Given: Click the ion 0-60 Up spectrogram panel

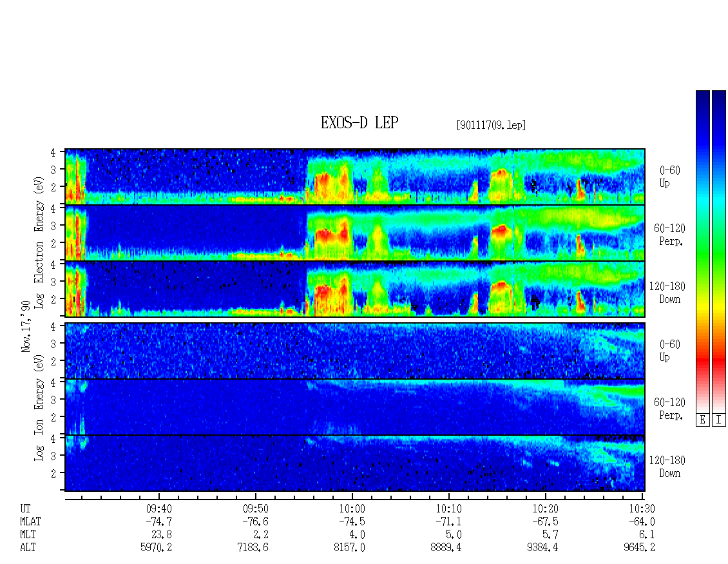Looking at the screenshot, I should coord(355,351).
